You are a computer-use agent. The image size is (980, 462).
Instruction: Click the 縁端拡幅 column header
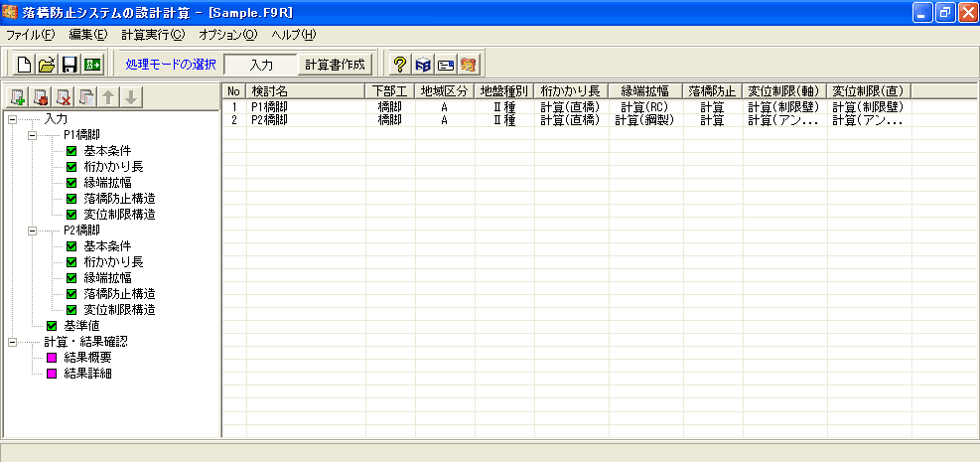(645, 91)
